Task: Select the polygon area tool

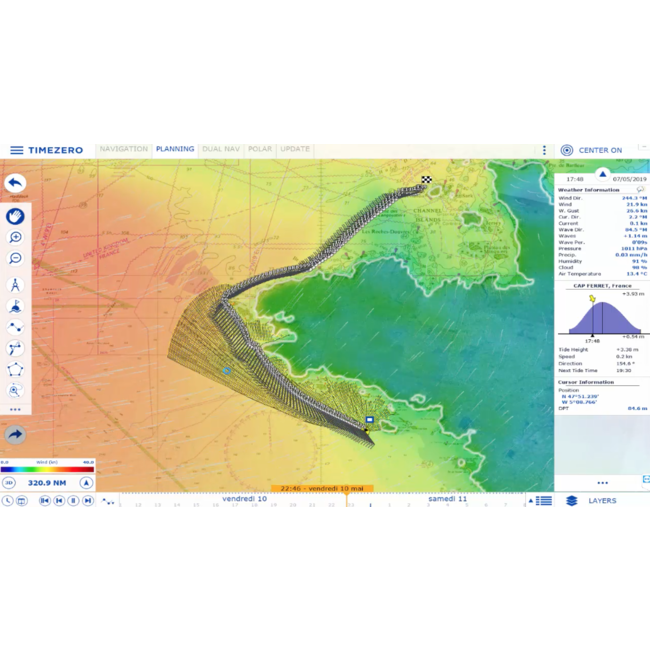Action: [x=15, y=370]
